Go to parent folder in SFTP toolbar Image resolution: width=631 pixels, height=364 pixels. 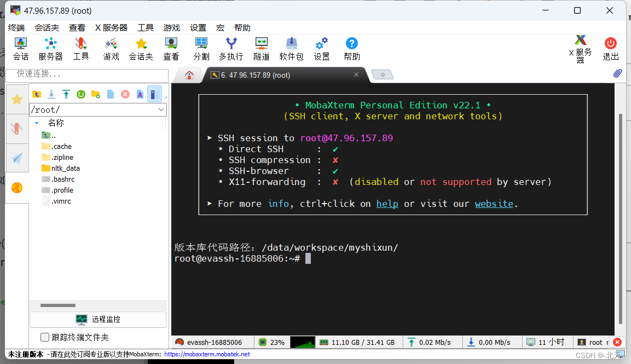(37, 94)
